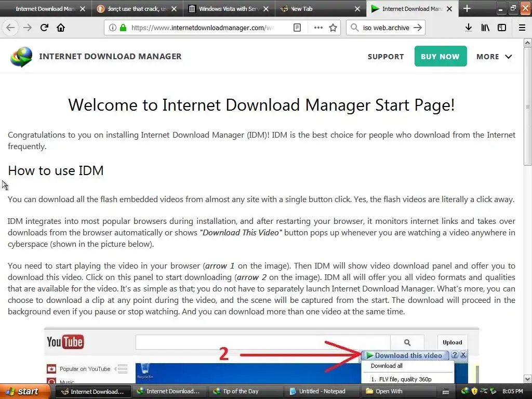Click the page scrollbar down arrow
Screen dimensions: 532x399
click(x=528, y=379)
